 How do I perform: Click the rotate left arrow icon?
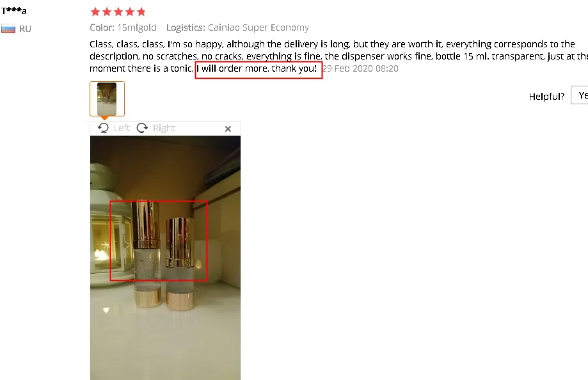coord(103,128)
